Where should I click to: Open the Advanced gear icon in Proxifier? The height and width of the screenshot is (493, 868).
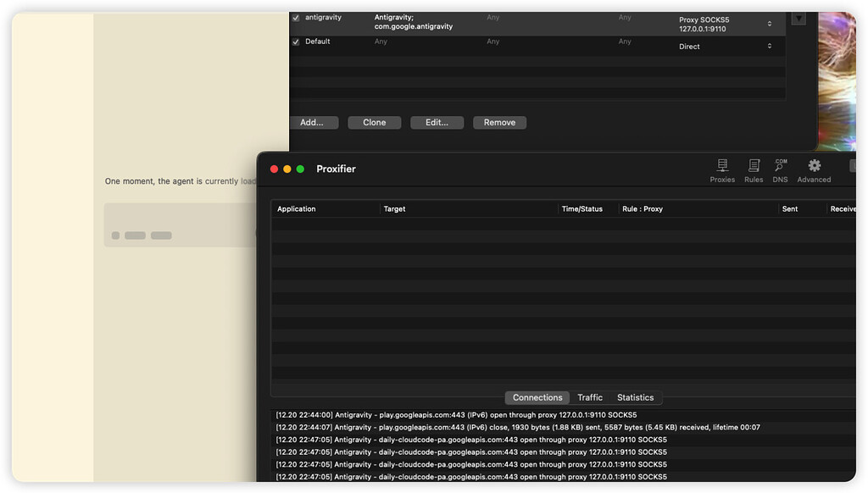tap(814, 170)
